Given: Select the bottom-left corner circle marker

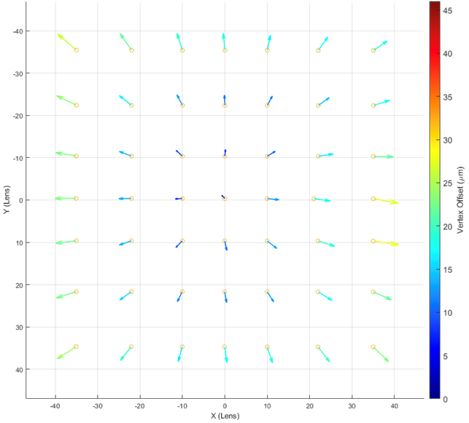Looking at the screenshot, I should click(76, 347).
